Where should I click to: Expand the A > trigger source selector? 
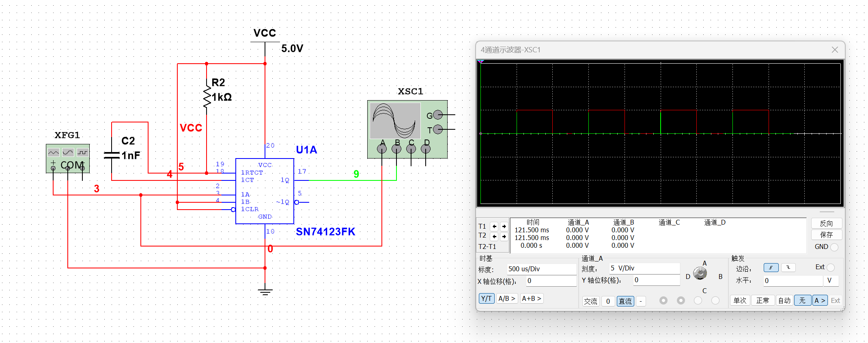[x=820, y=300]
